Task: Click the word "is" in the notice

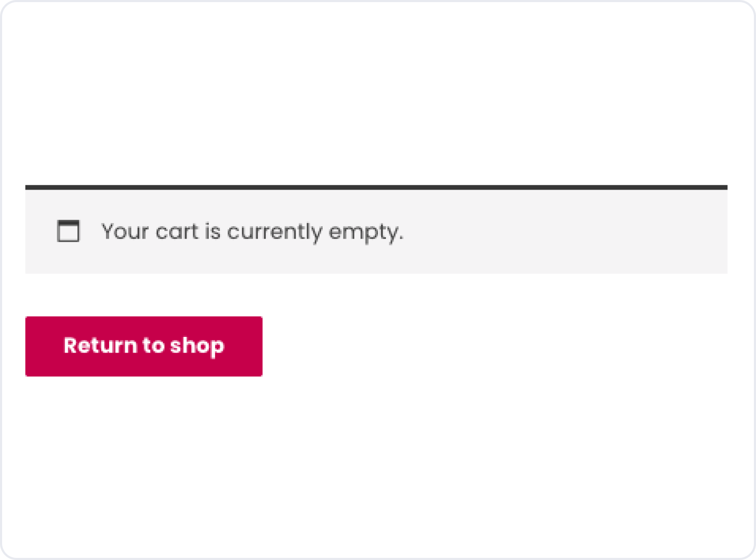Action: tap(213, 231)
